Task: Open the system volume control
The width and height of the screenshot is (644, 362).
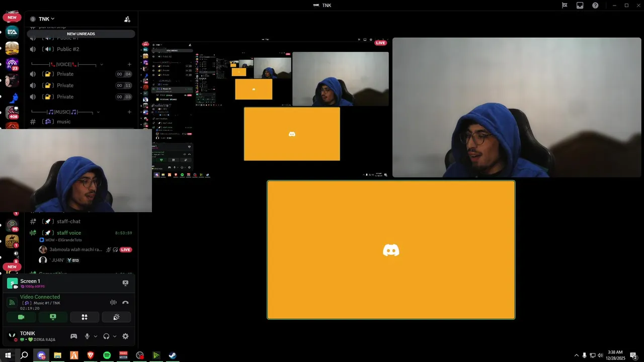Action: point(600,355)
